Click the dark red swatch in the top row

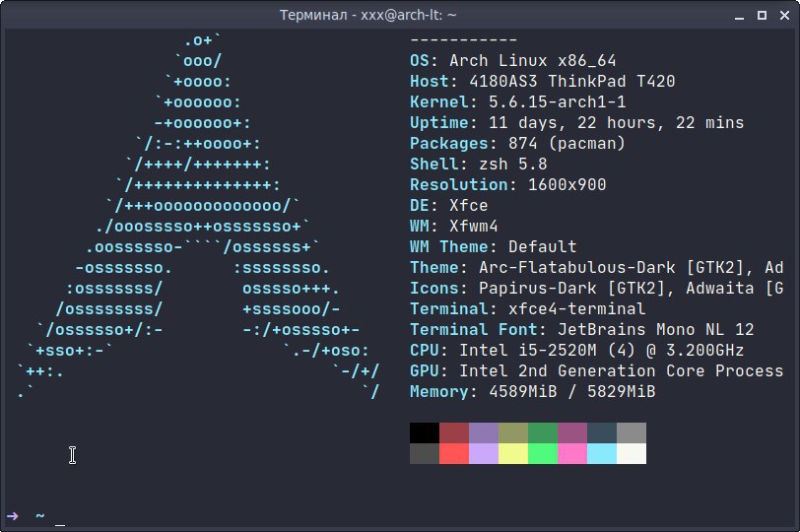click(454, 432)
